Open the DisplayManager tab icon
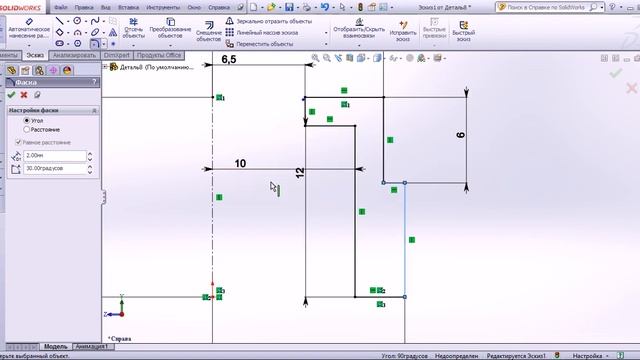The width and height of the screenshot is (640, 360). point(67,70)
